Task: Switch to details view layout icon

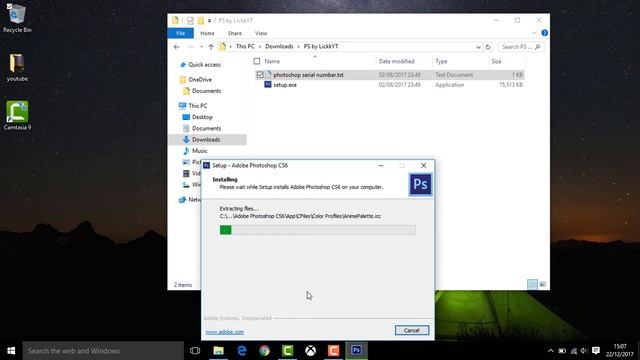Action: tap(532, 284)
